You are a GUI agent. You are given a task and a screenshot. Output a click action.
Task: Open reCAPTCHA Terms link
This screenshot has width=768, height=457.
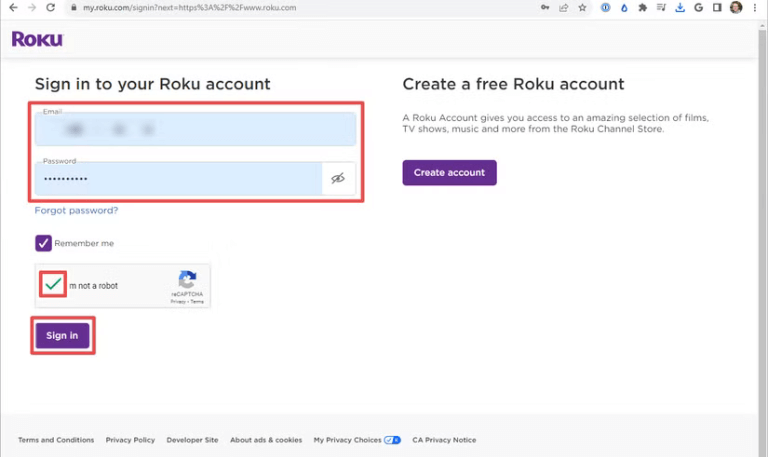pyautogui.click(x=197, y=302)
